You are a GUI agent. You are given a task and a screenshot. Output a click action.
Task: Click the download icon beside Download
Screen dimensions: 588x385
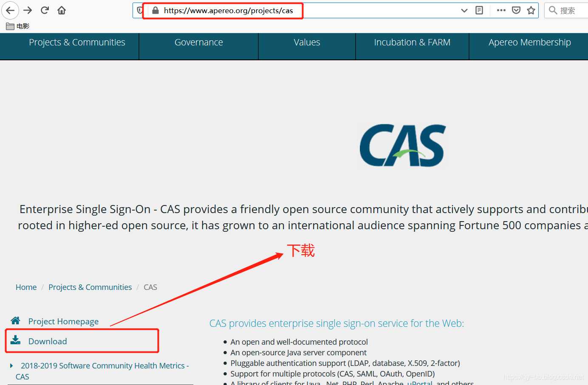pos(16,340)
